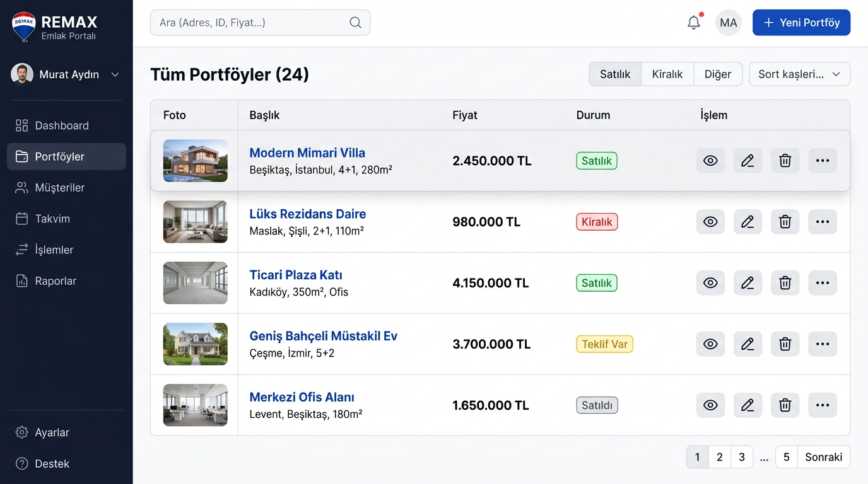Go to Müşteriler in the sidebar
This screenshot has height=484, width=868.
pos(59,188)
